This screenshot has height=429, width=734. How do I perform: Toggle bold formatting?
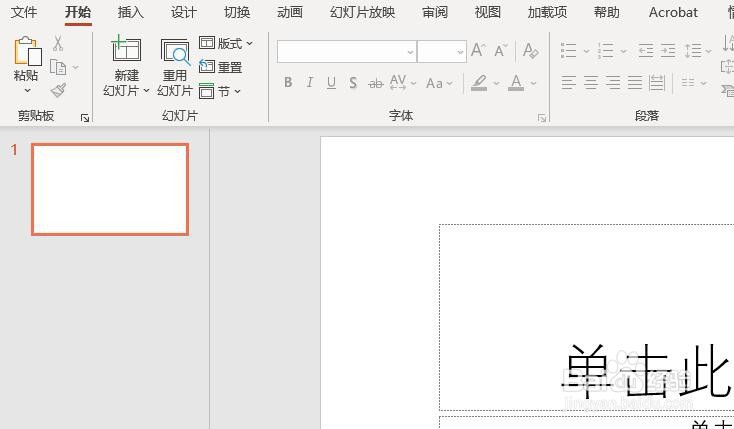(x=288, y=82)
